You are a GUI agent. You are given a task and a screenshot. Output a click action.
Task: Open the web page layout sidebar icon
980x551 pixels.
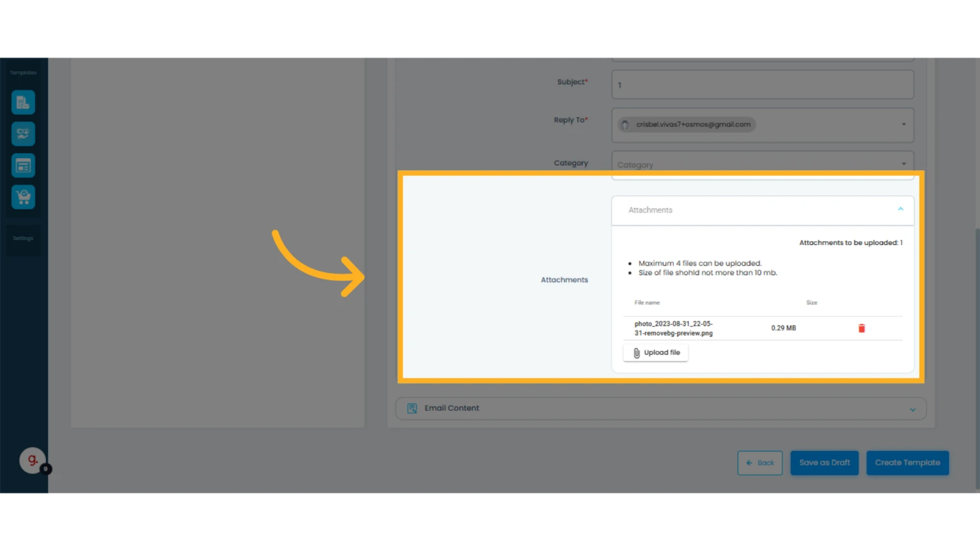23,166
